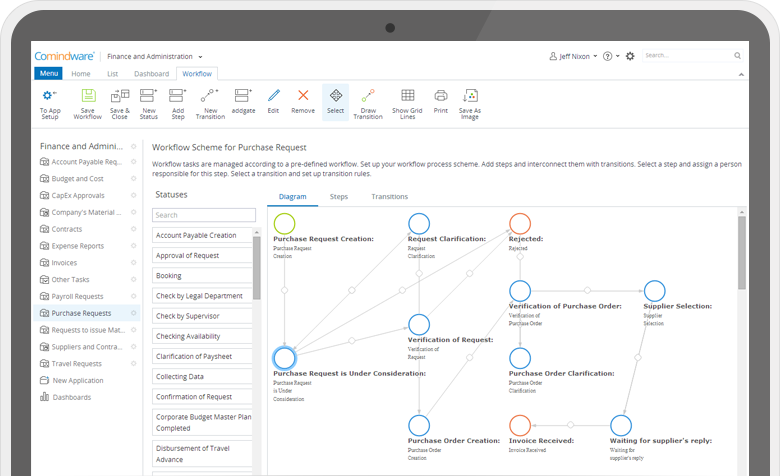
Task: Click the Add Step icon
Action: point(177,97)
